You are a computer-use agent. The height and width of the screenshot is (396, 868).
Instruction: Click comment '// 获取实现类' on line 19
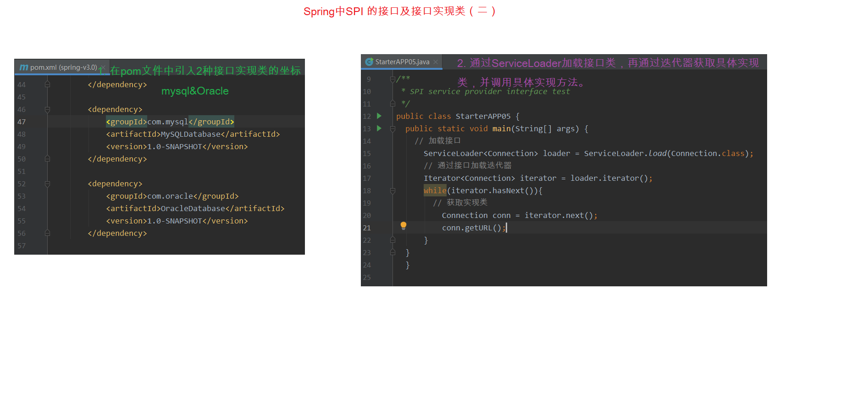(x=460, y=203)
